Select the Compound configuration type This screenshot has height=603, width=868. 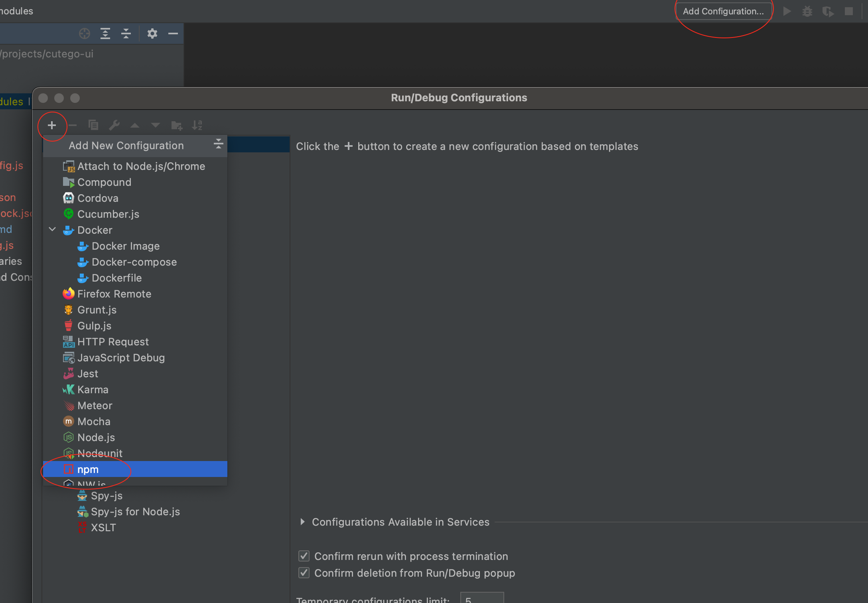[135, 182]
